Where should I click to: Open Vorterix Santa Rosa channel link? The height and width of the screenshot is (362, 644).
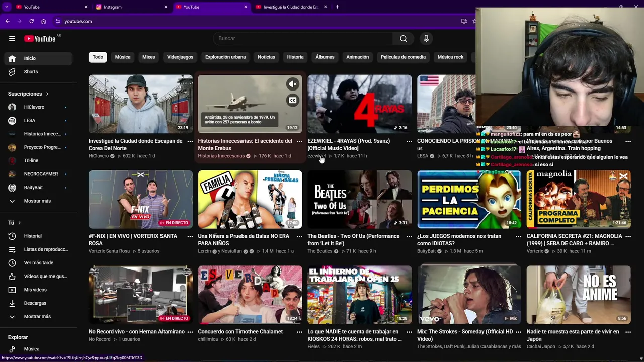coord(109,251)
